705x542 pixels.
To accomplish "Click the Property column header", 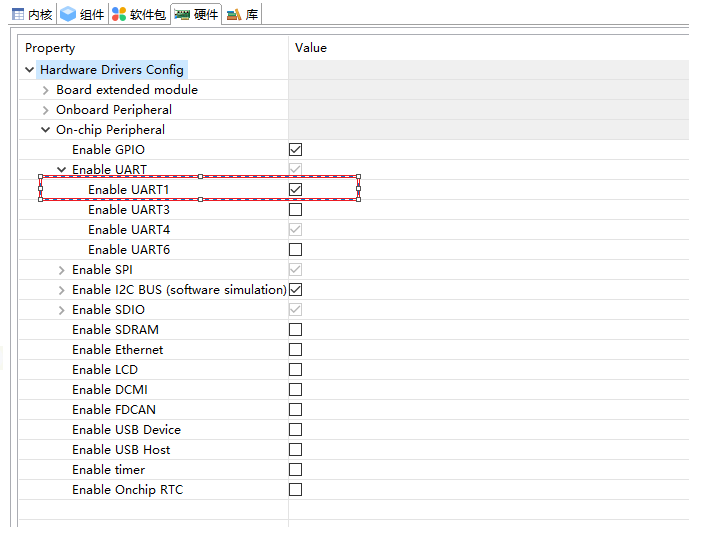I will pyautogui.click(x=50, y=48).
